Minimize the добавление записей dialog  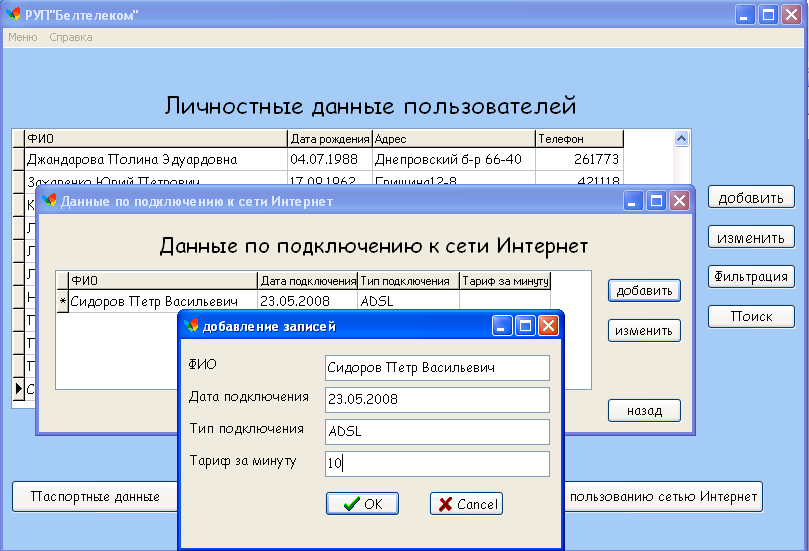click(x=501, y=326)
